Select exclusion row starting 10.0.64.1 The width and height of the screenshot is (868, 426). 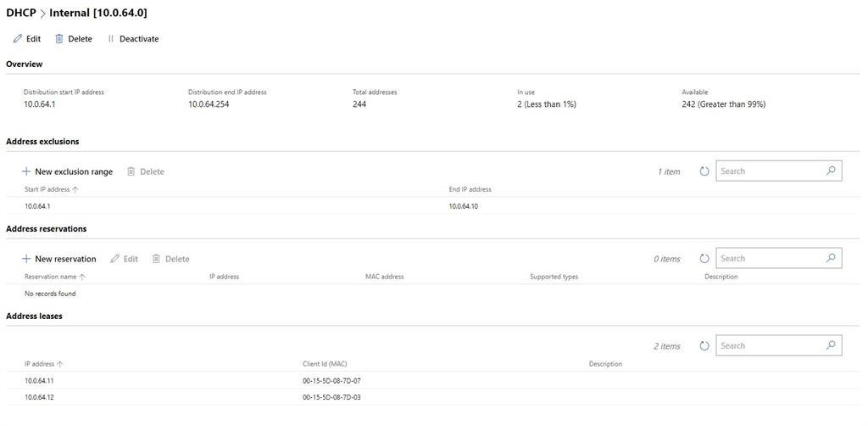click(433, 206)
